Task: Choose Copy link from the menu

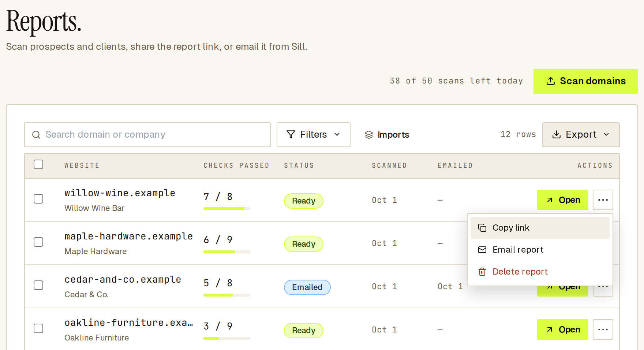Action: pos(540,228)
